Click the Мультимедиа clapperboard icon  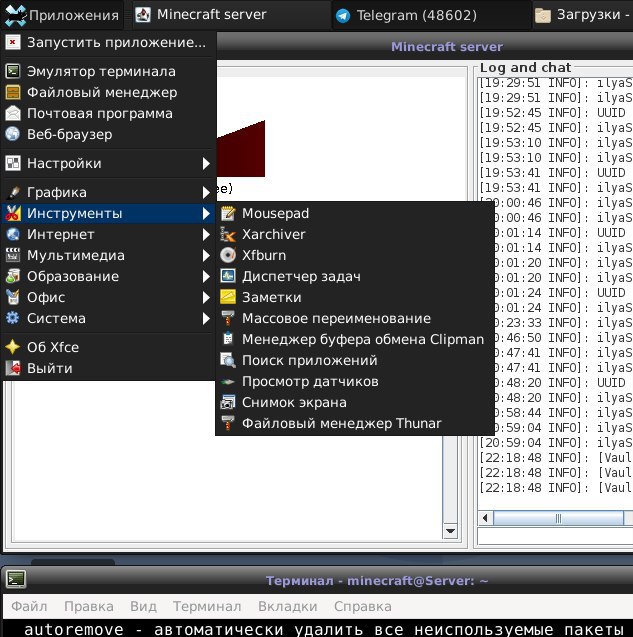pos(13,255)
